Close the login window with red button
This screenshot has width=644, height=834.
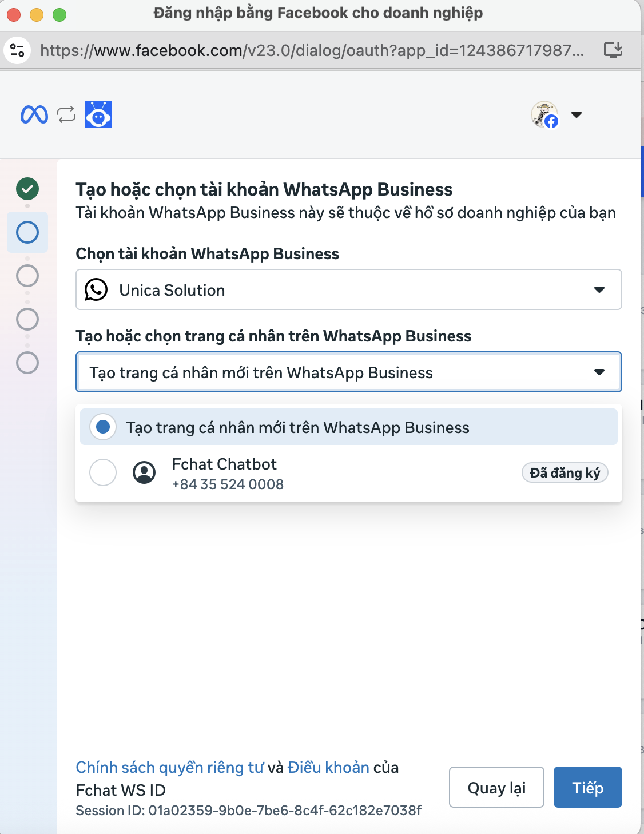coord(14,14)
